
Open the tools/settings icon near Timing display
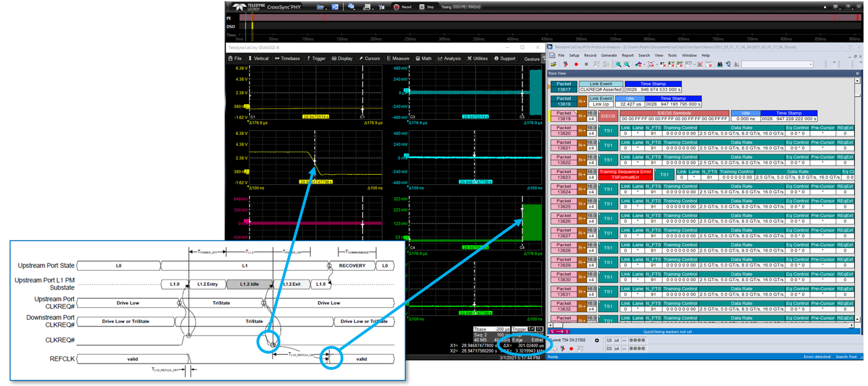(382, 7)
